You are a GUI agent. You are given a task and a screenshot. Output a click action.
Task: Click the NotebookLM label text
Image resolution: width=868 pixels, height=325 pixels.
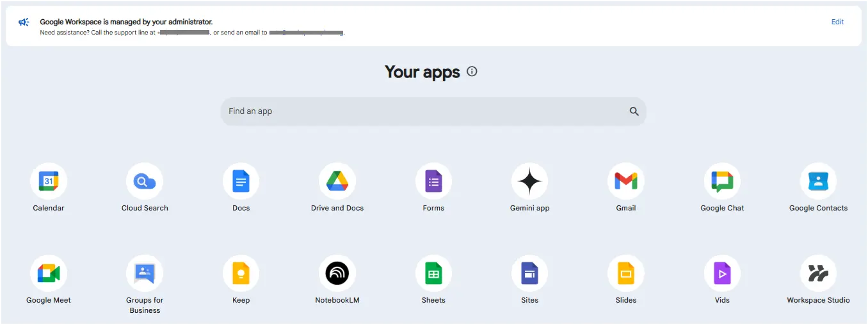pos(337,300)
